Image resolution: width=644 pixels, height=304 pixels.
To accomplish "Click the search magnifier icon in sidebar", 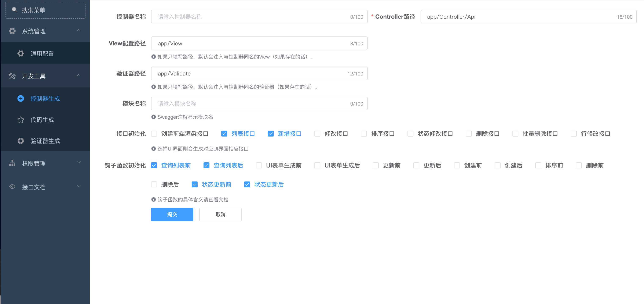I will pyautogui.click(x=15, y=10).
